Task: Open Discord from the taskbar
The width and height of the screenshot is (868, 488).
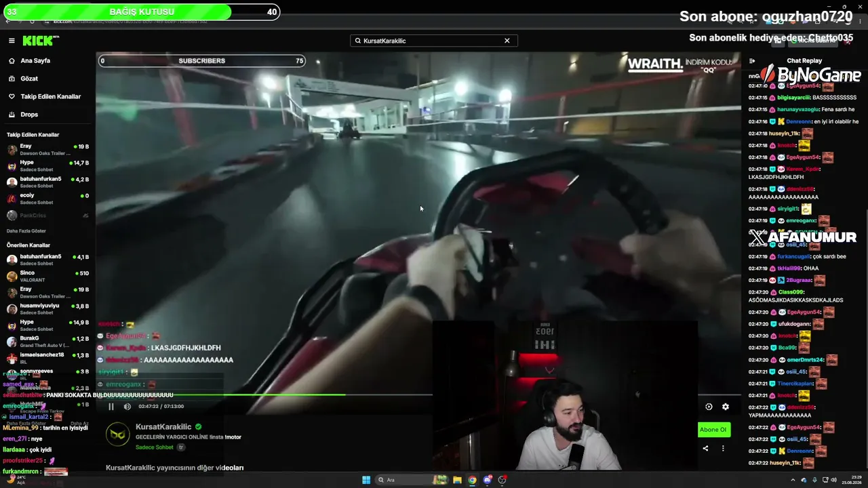Action: click(488, 480)
